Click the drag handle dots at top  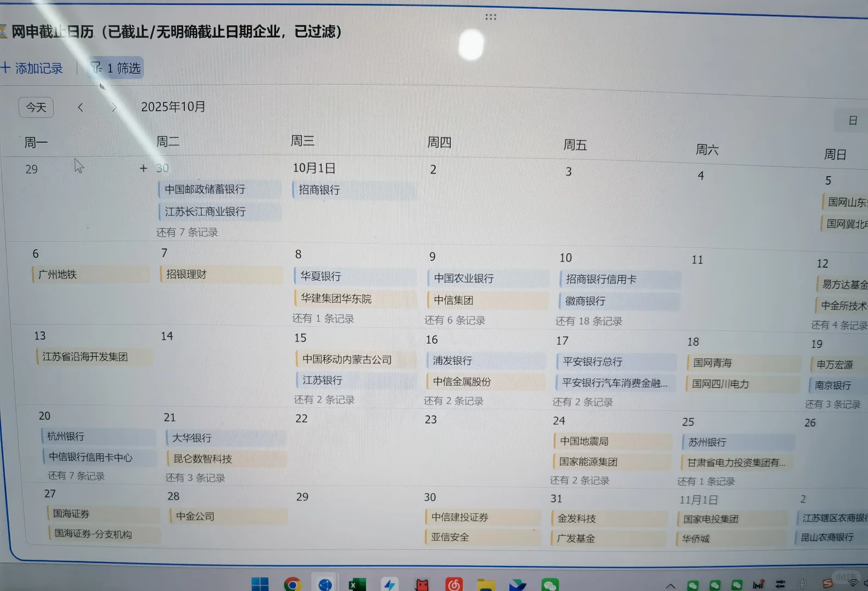tap(491, 17)
